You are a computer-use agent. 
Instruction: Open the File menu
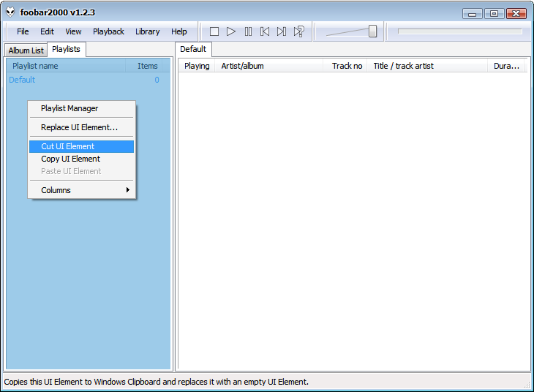click(x=23, y=31)
